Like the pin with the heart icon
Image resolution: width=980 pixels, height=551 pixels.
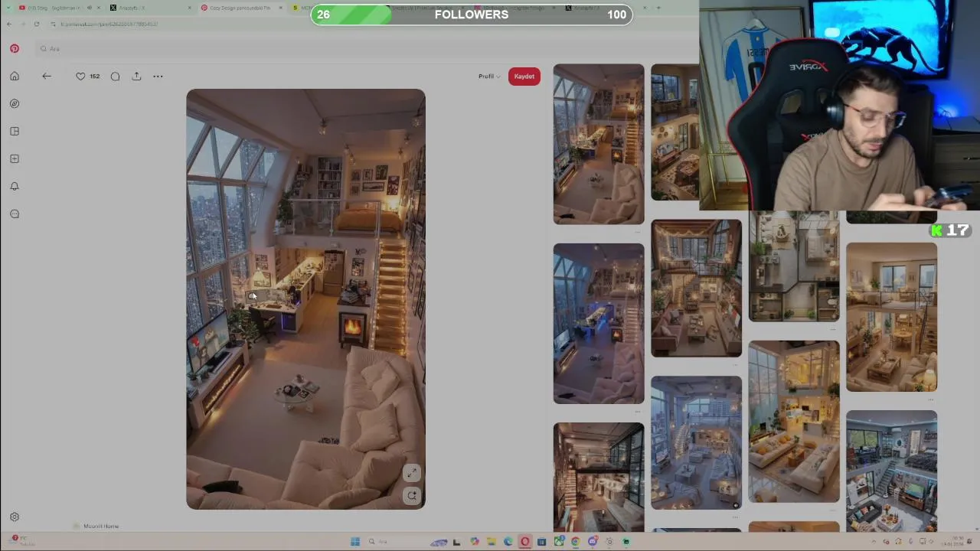pyautogui.click(x=80, y=76)
